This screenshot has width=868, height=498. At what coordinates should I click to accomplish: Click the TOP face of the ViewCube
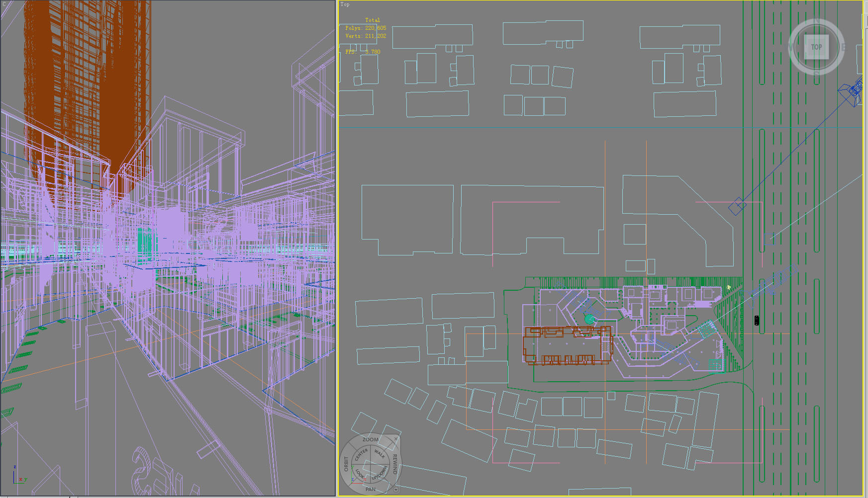pos(816,47)
